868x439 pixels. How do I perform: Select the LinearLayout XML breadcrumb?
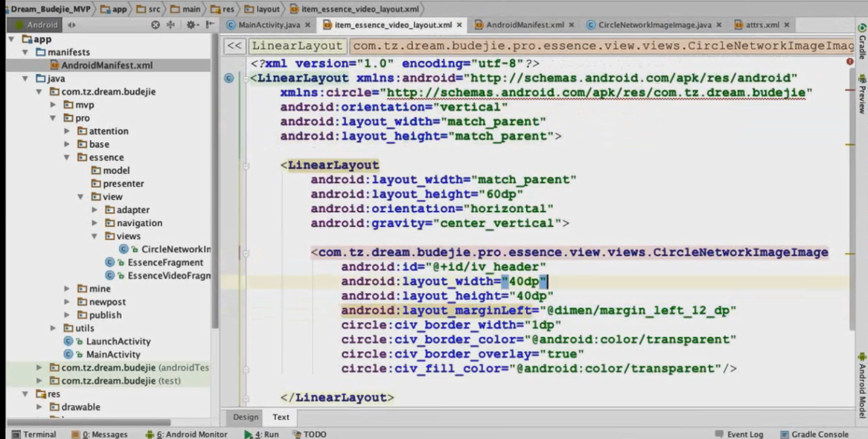click(x=297, y=46)
